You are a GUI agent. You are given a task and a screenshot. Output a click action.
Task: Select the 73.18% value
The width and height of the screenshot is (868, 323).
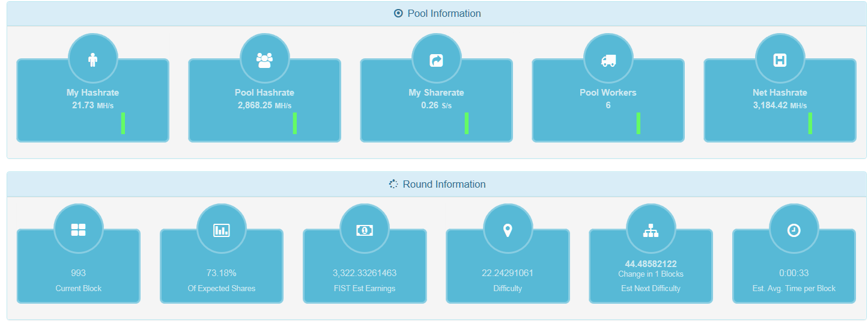point(222,273)
